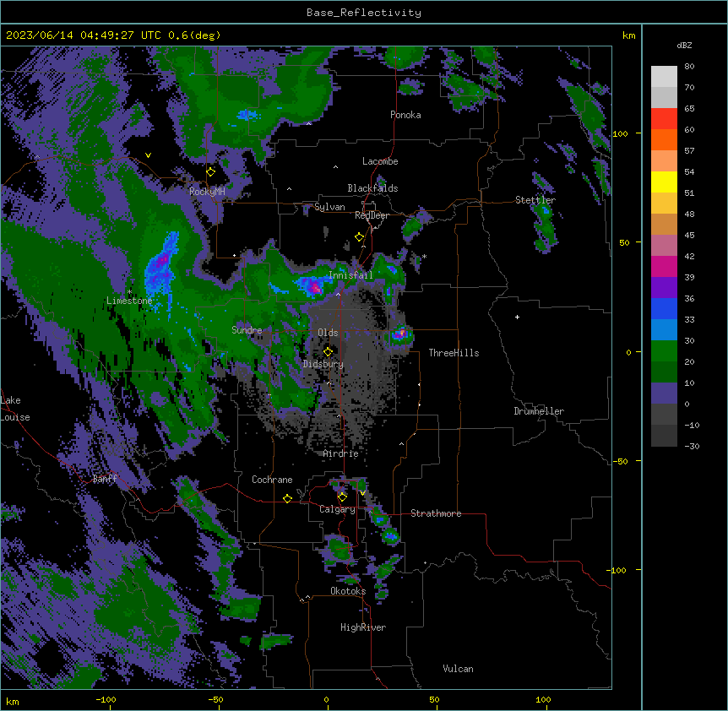Click the 50 tick on the bottom axis
This screenshot has height=711, width=728.
pyautogui.click(x=434, y=700)
